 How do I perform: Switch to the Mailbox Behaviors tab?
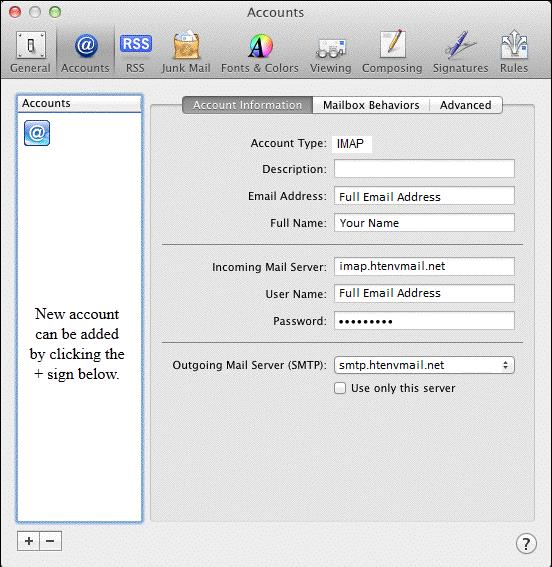click(371, 105)
